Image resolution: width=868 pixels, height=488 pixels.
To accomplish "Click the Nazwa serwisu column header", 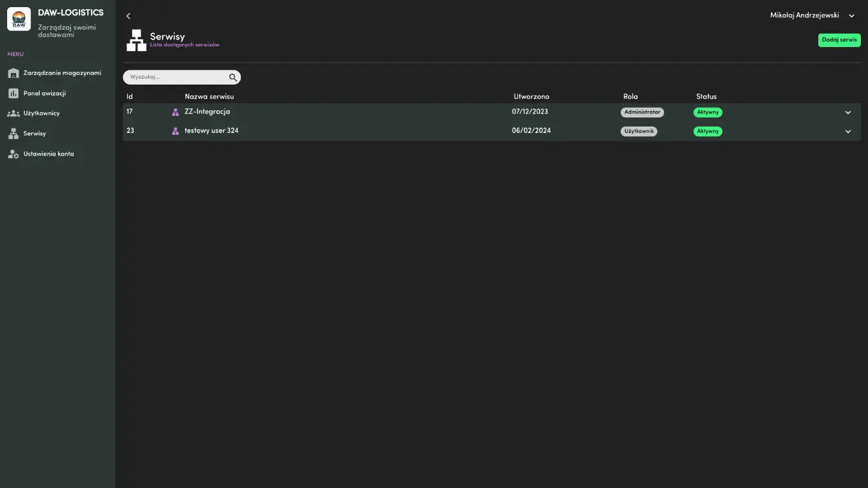I will pos(209,97).
